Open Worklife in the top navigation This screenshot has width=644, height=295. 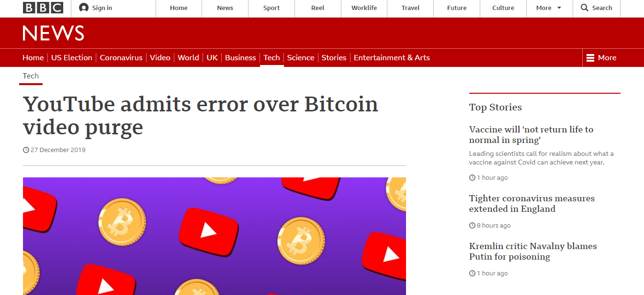pyautogui.click(x=364, y=8)
